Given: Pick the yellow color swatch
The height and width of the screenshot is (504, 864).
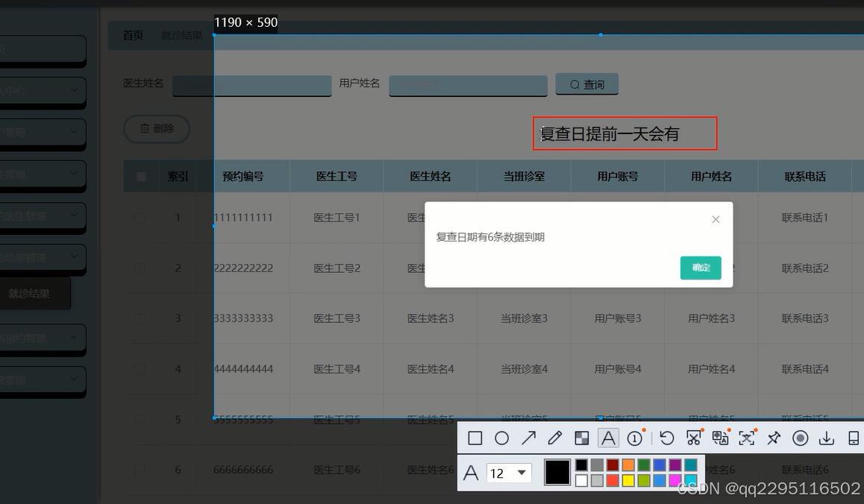Looking at the screenshot, I should pyautogui.click(x=627, y=480).
